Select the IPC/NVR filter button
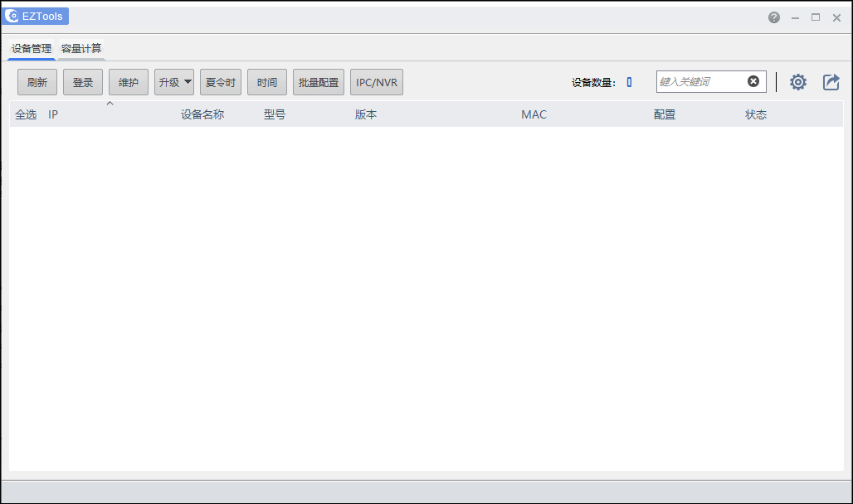Viewport: 853px width, 504px height. point(377,82)
